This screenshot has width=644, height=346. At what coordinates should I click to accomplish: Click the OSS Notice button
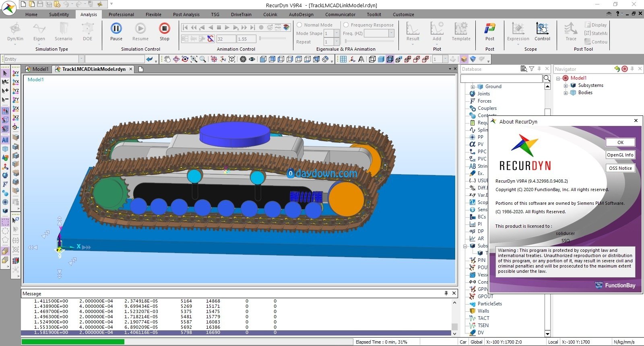click(620, 168)
